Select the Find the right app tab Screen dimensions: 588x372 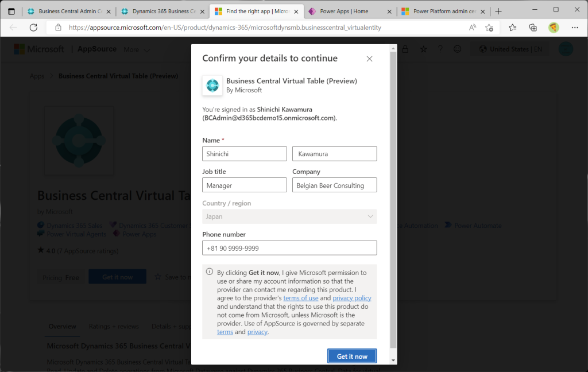tap(257, 11)
